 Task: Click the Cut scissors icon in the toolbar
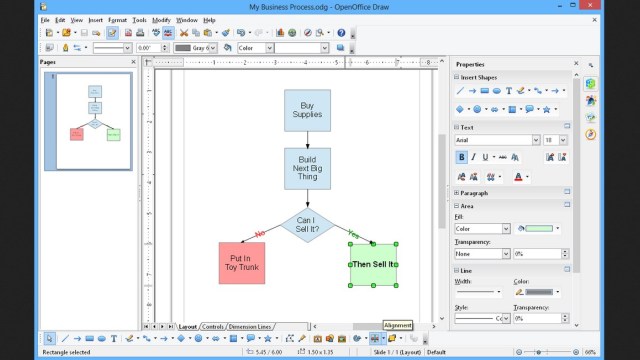tap(184, 33)
